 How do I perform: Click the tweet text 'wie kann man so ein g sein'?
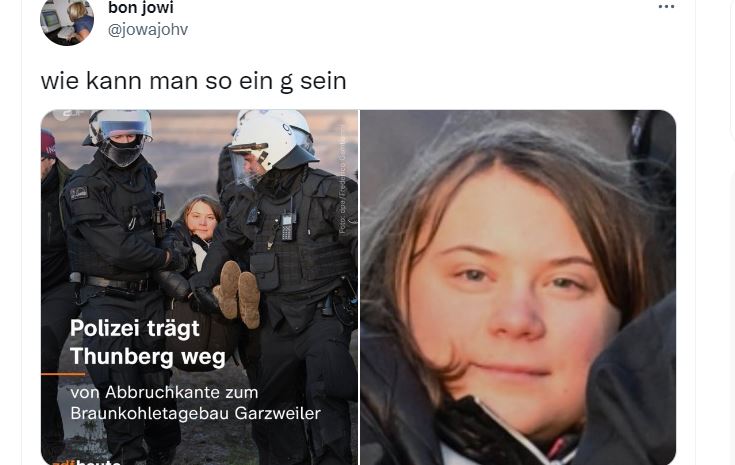point(194,81)
